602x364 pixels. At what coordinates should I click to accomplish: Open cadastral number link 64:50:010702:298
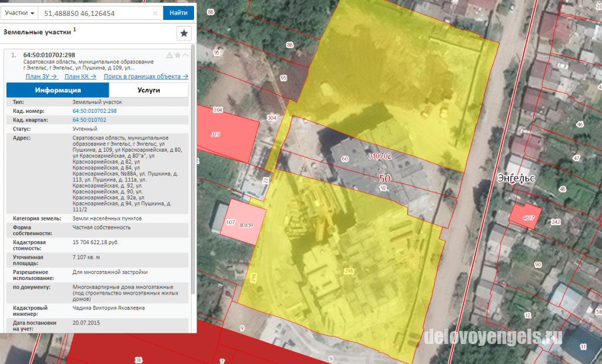coord(95,111)
